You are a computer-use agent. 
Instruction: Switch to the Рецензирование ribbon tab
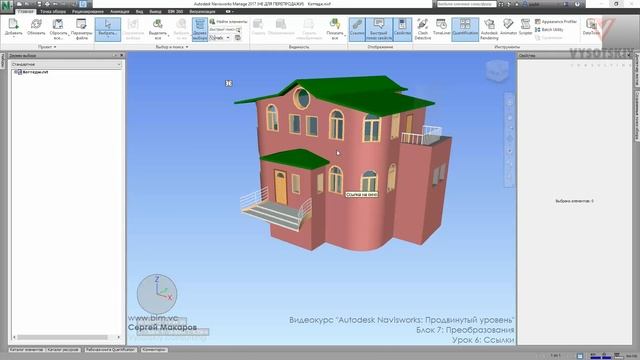88,11
